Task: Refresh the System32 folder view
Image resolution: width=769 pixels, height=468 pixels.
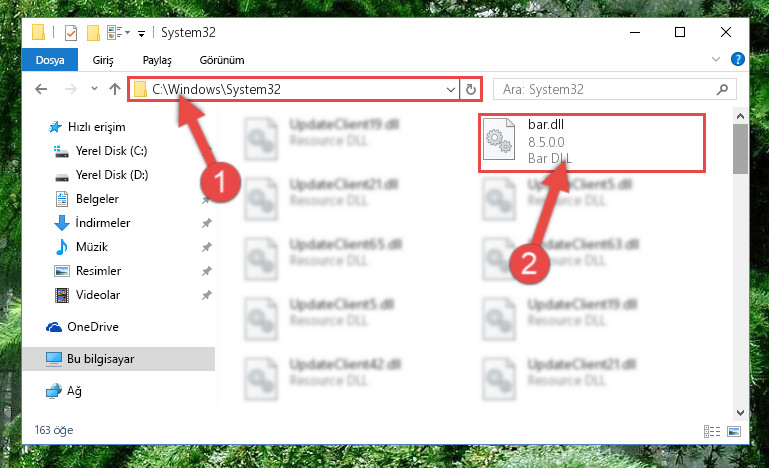Action: (x=470, y=89)
